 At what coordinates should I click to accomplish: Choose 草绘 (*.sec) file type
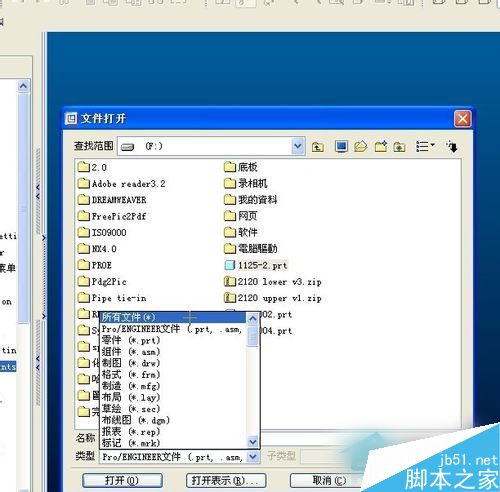point(173,409)
